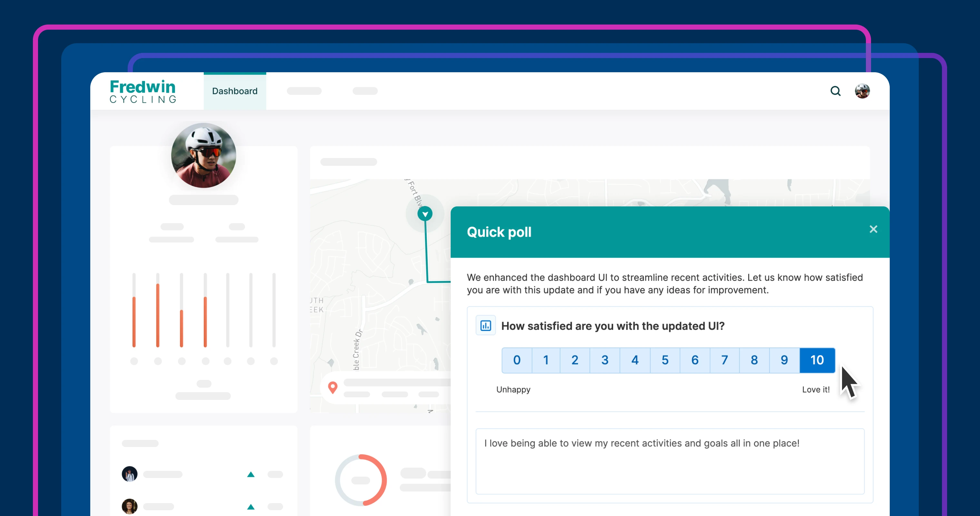Click second leaderboard member avatar

[x=129, y=506]
